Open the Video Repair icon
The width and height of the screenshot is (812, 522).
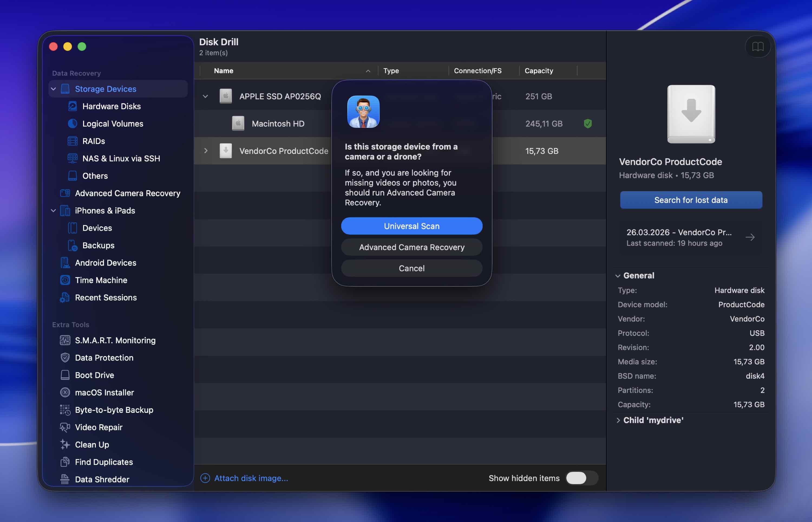(x=65, y=427)
